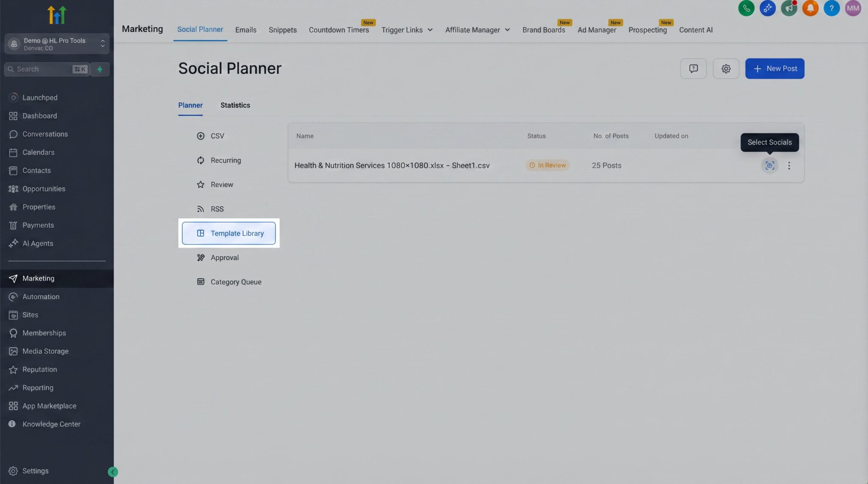868x484 pixels.
Task: Click the blue question mark help icon
Action: tap(831, 8)
